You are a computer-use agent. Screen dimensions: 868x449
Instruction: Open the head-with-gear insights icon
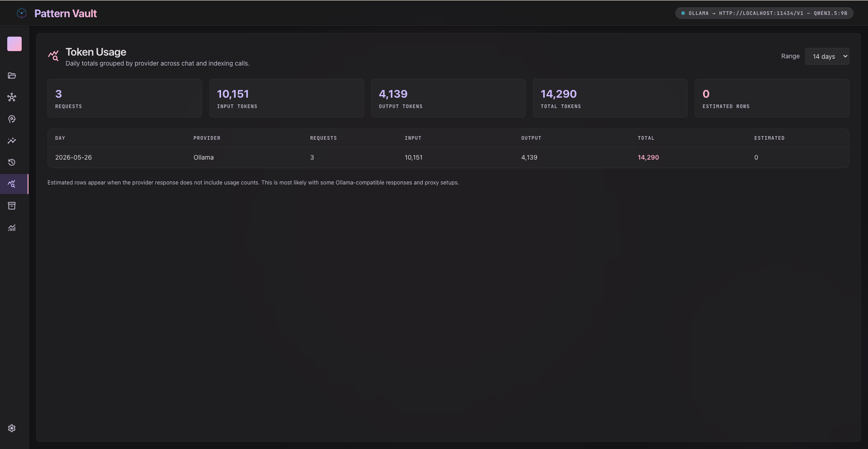[12, 119]
